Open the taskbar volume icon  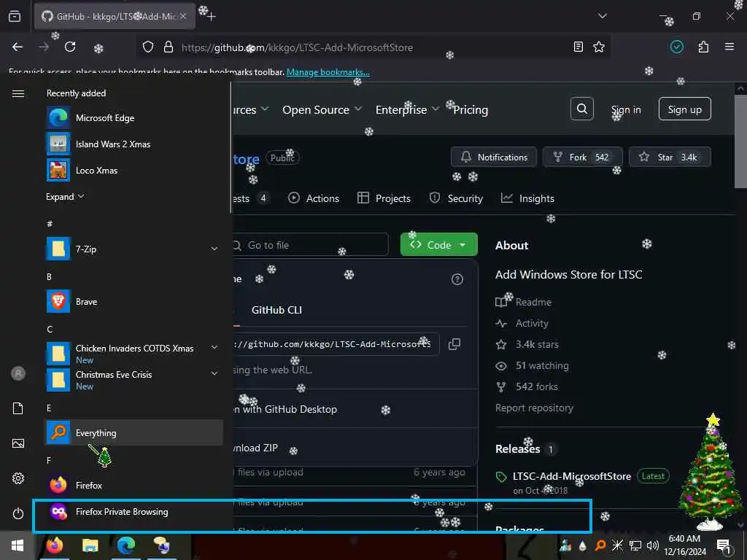[x=653, y=545]
